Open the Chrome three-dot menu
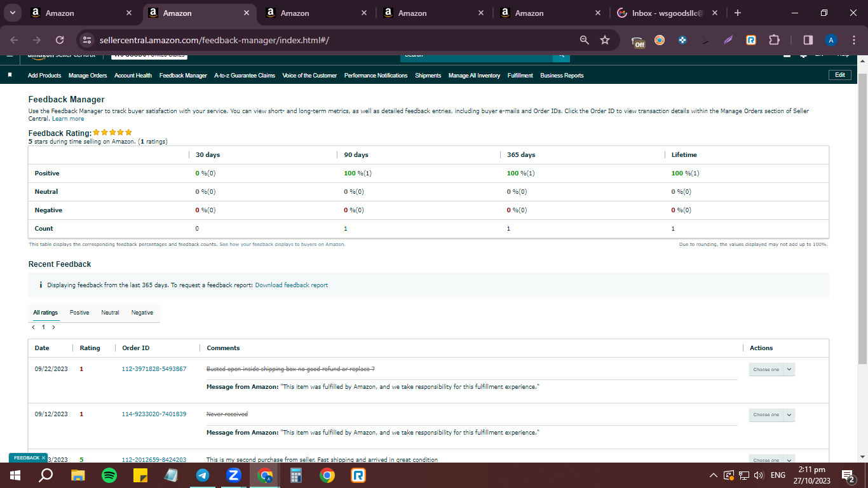Viewport: 868px width, 488px height. point(853,40)
